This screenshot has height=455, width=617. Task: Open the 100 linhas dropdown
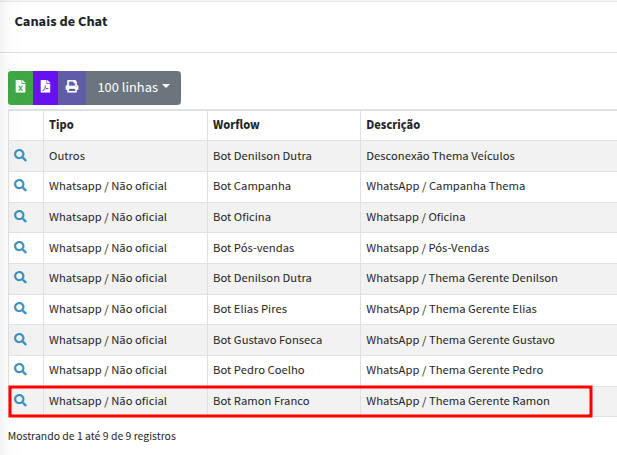pyautogui.click(x=133, y=87)
